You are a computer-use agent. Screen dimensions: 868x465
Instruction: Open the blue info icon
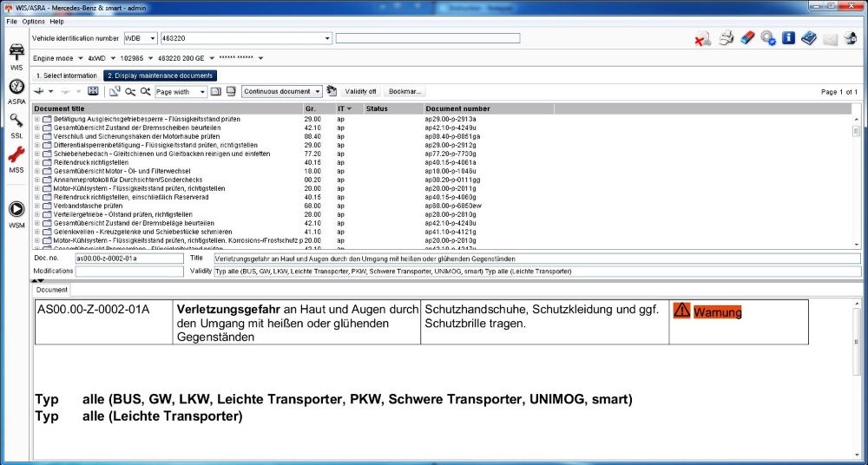coord(788,38)
